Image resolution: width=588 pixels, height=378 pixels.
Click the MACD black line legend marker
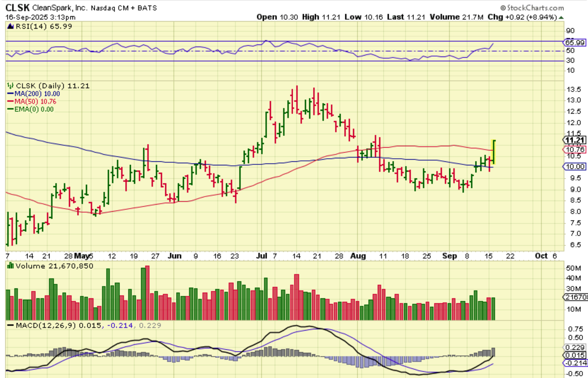10,325
